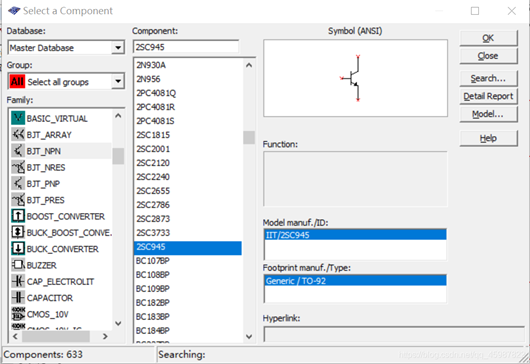
Task: Select Generic / TO-92 footprint entry
Action: click(x=355, y=281)
